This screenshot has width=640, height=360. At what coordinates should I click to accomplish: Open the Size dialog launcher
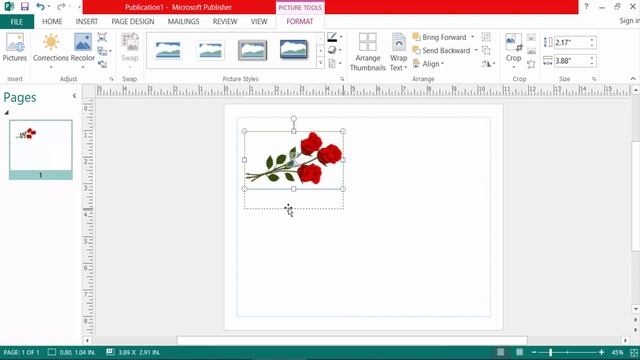click(x=594, y=79)
